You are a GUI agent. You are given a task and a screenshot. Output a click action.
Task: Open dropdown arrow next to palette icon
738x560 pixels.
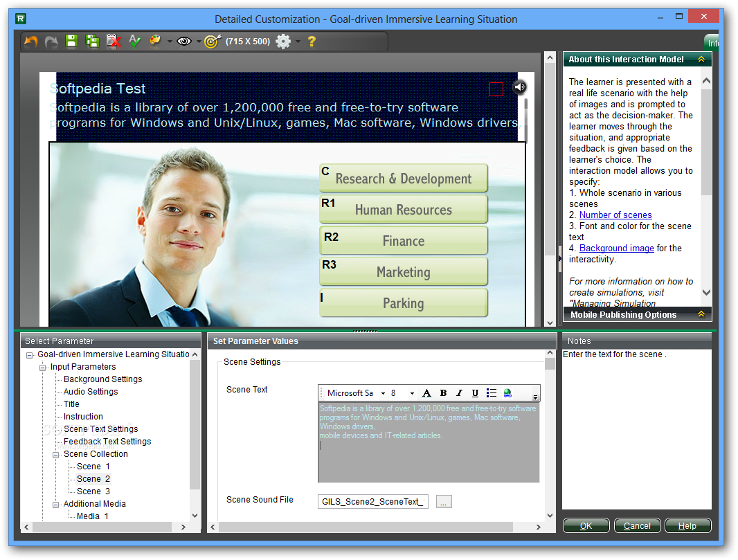pos(170,42)
